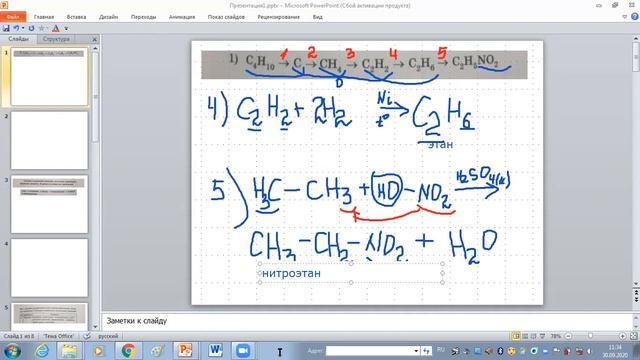Click PowerPoint icon in taskbar
Screen dimensions: 640x360
coord(185,351)
